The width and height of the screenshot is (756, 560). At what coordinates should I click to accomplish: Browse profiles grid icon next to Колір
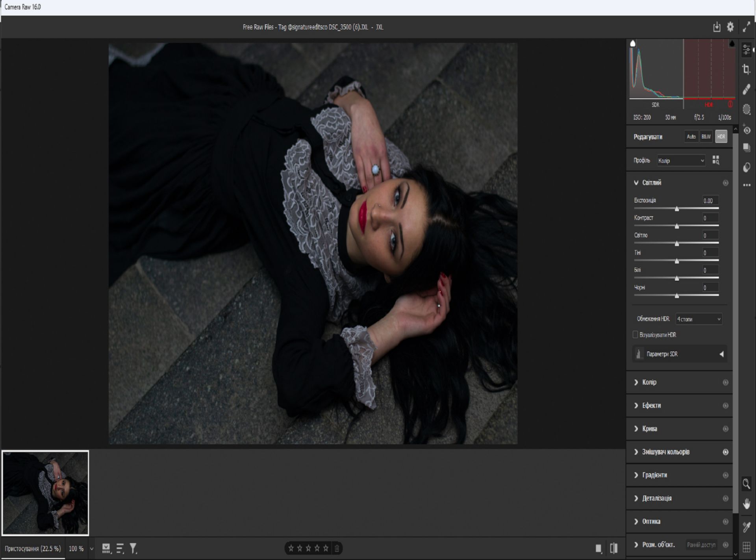(716, 160)
